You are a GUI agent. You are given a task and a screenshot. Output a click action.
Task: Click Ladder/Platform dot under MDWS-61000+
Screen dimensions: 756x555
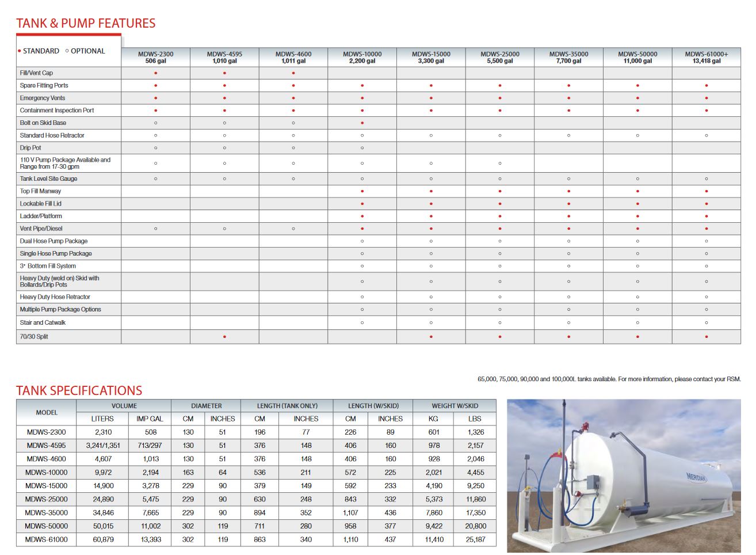[706, 216]
